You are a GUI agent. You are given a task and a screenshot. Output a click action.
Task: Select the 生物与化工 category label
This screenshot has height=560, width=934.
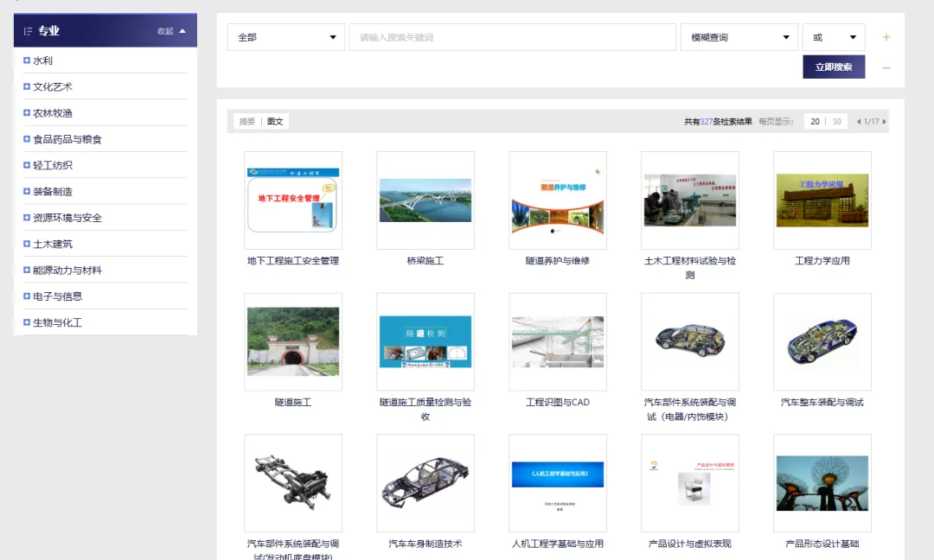(57, 322)
